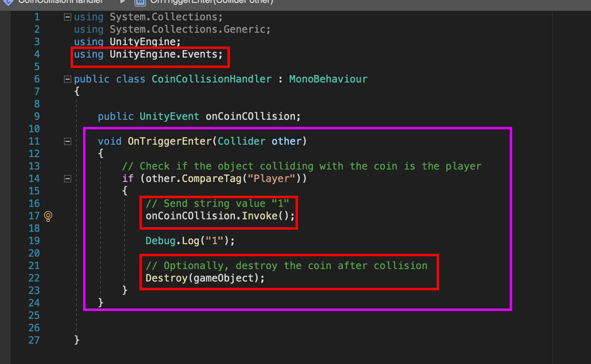Click the method icon beside OnTriggerEnter breadcrumb
The image size is (591, 364).
140,2
